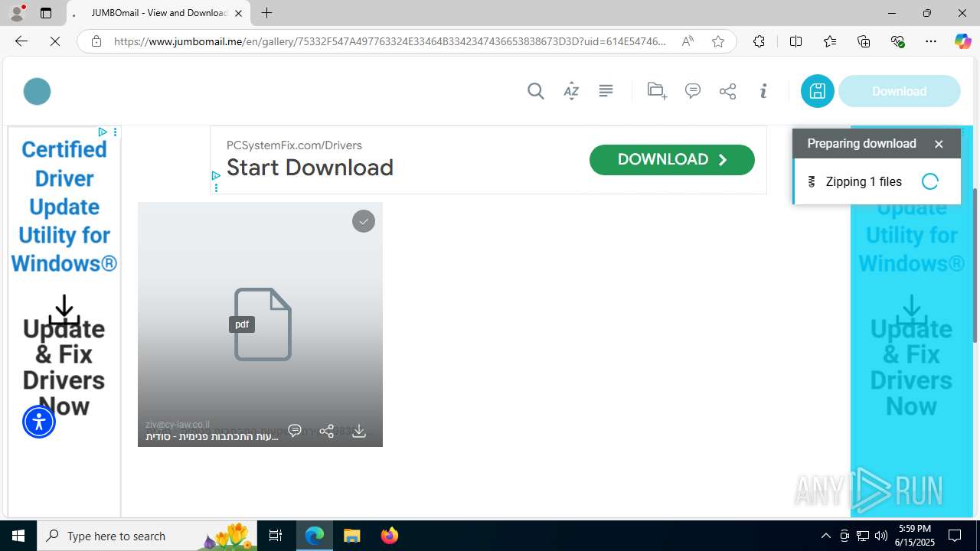Share the pdf file from card
The width and height of the screenshot is (980, 551).
pos(327,431)
